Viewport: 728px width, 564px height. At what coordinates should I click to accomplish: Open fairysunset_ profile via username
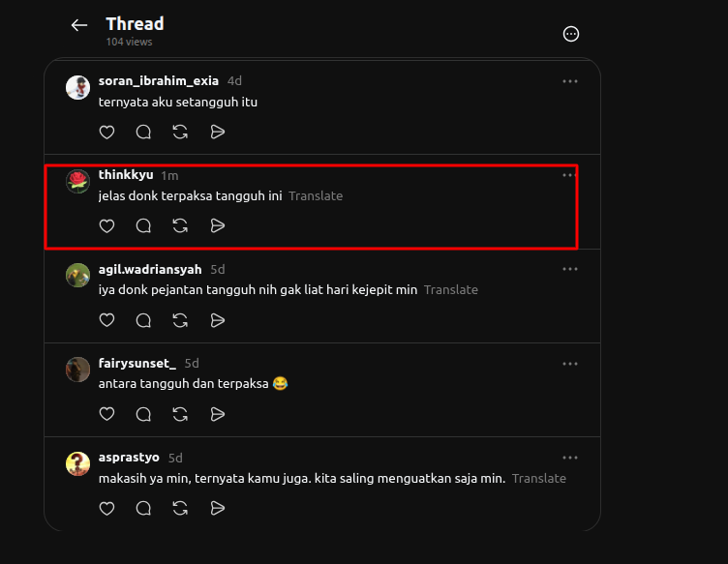(136, 363)
